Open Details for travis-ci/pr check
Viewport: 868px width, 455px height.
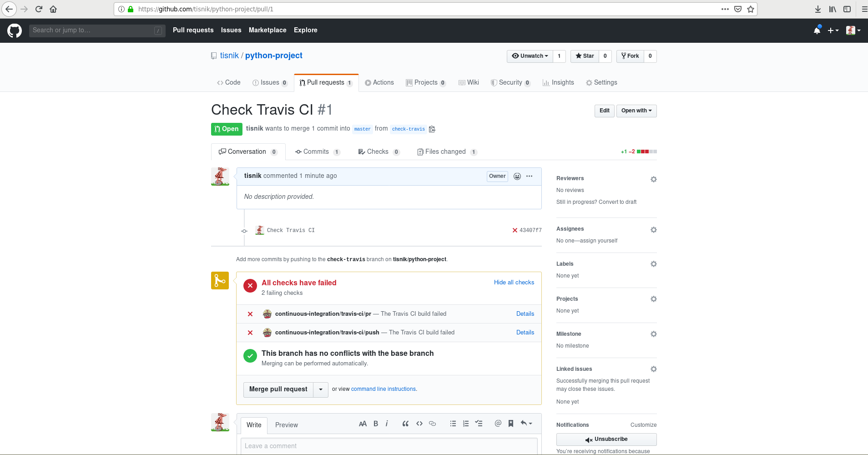pos(525,314)
